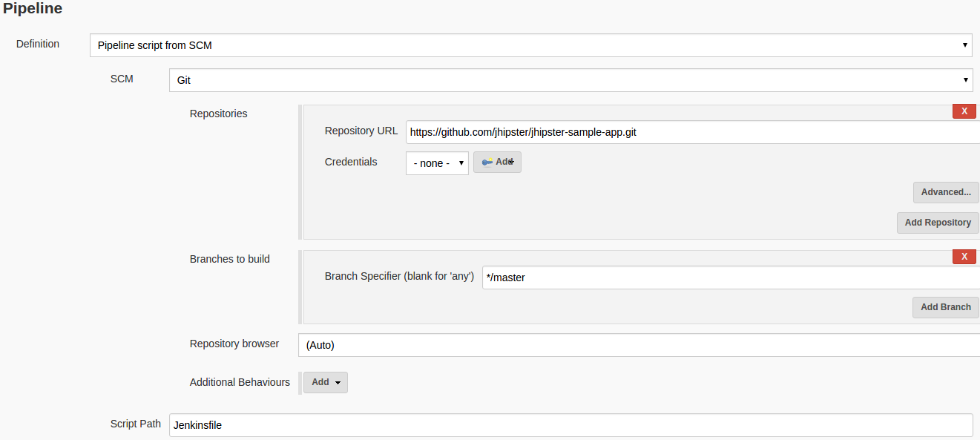Click the arrow on the Repository browser dropdown
The image size is (980, 440).
click(972, 345)
